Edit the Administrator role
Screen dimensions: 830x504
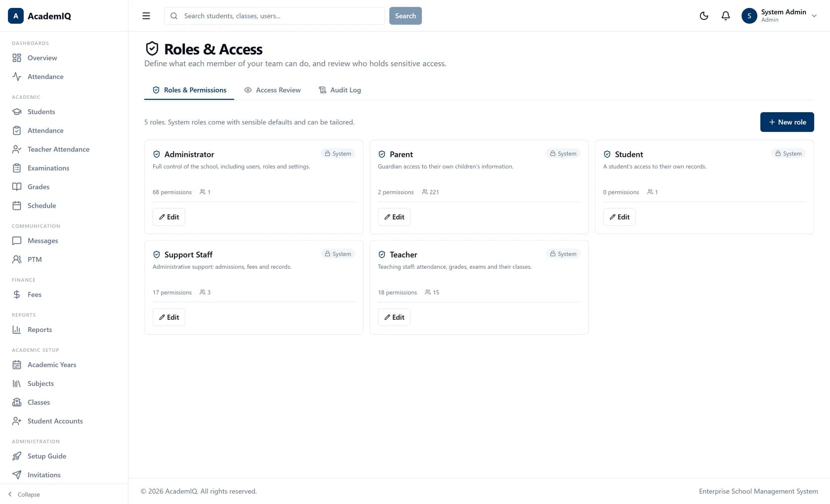[169, 217]
